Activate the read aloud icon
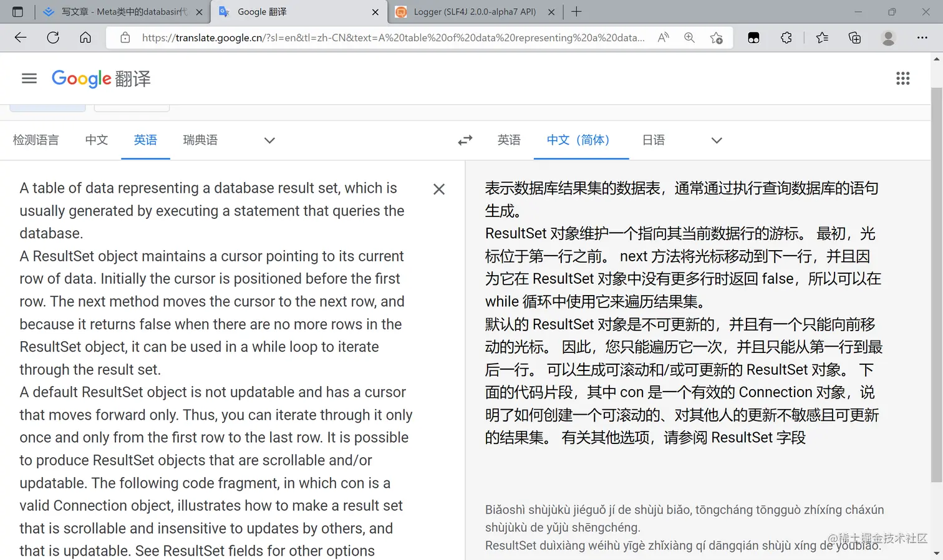The width and height of the screenshot is (943, 560). 663,37
